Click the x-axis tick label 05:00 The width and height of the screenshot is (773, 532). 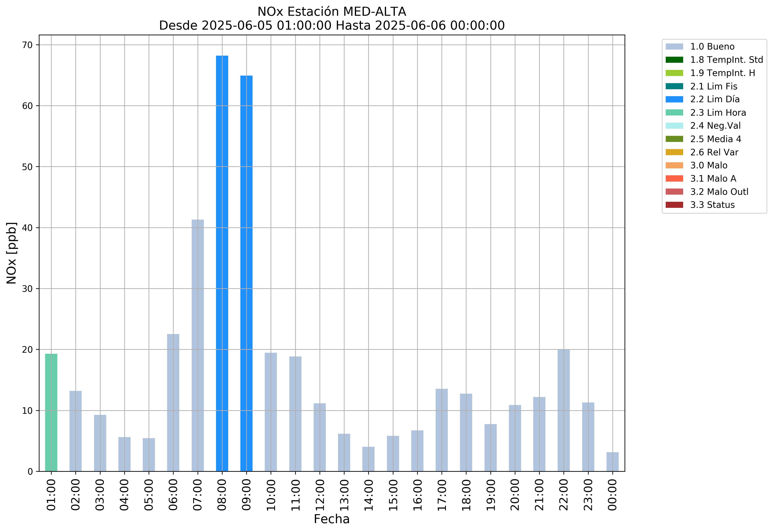coord(149,495)
